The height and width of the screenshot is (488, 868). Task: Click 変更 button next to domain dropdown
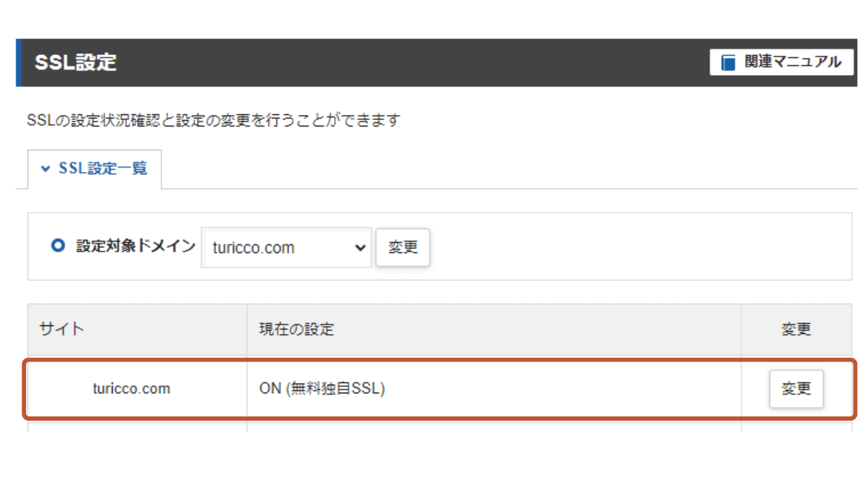click(x=403, y=247)
